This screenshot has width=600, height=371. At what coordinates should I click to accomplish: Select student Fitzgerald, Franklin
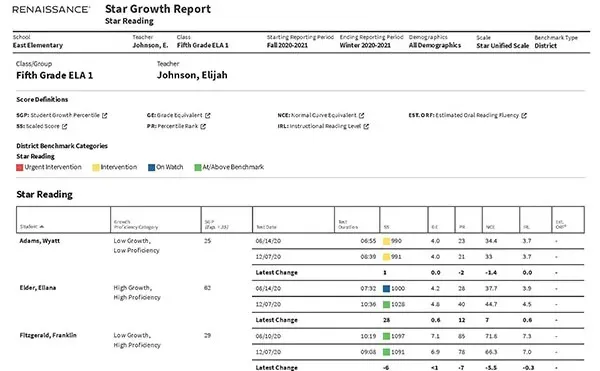[x=48, y=335]
